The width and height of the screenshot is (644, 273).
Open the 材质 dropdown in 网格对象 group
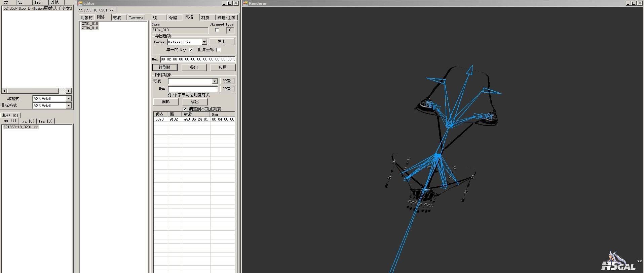[x=215, y=81]
